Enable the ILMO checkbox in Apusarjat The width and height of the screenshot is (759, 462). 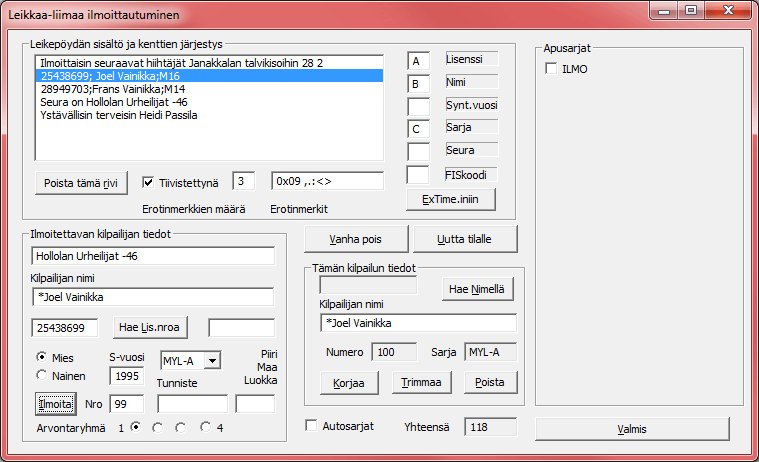click(551, 68)
